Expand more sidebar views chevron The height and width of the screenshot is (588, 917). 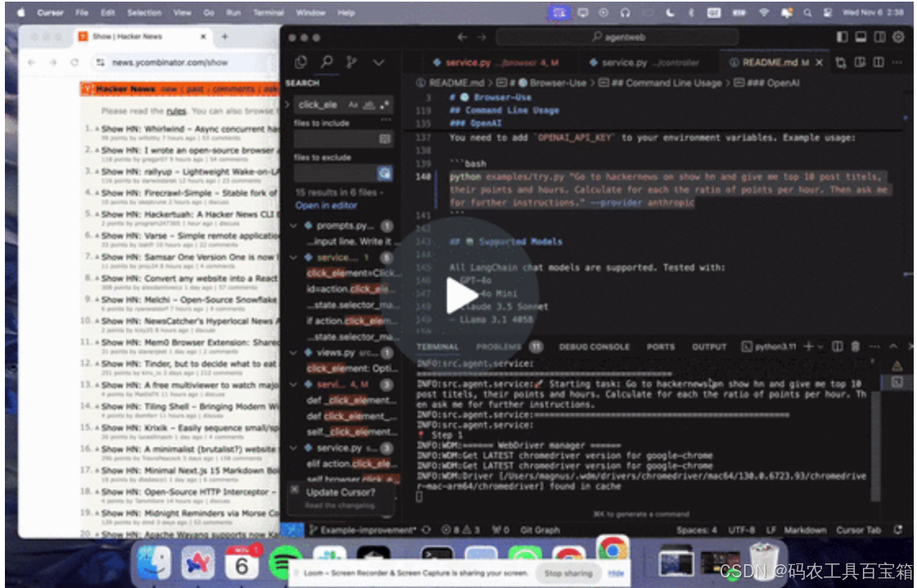tap(378, 62)
